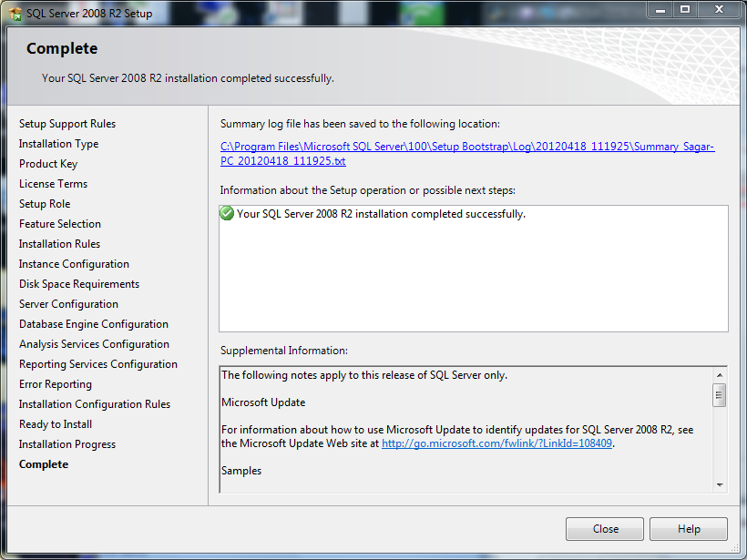Click the 'Microsoft Update' heading in notes
Viewport: 747px width, 560px height.
[263, 402]
